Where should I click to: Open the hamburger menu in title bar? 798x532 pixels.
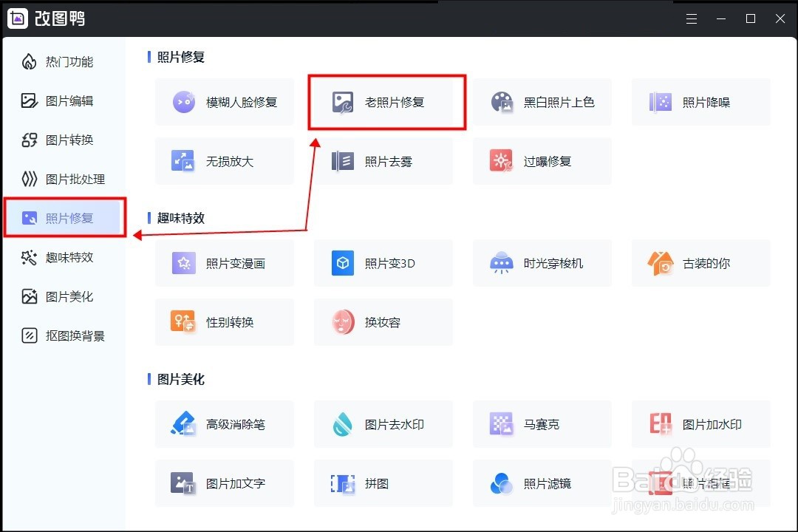pos(692,18)
